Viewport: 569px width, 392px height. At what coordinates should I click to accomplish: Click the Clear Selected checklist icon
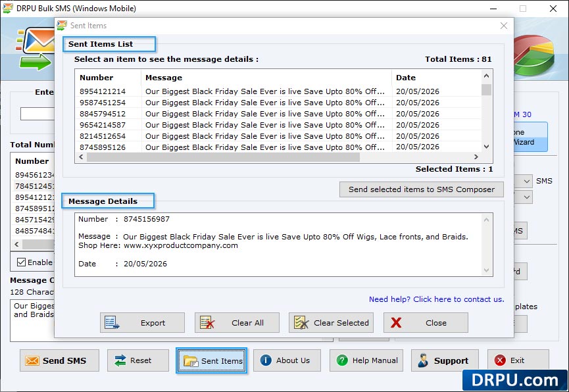[x=301, y=322]
